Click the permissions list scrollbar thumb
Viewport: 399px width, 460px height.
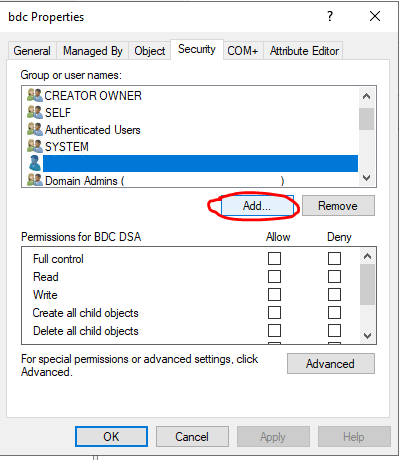click(367, 284)
